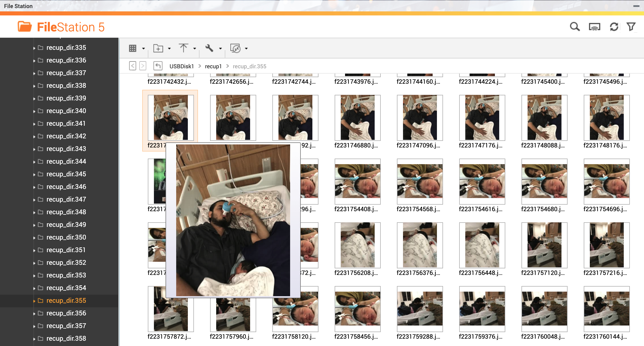Open view mode dropdown arrow

click(x=144, y=49)
